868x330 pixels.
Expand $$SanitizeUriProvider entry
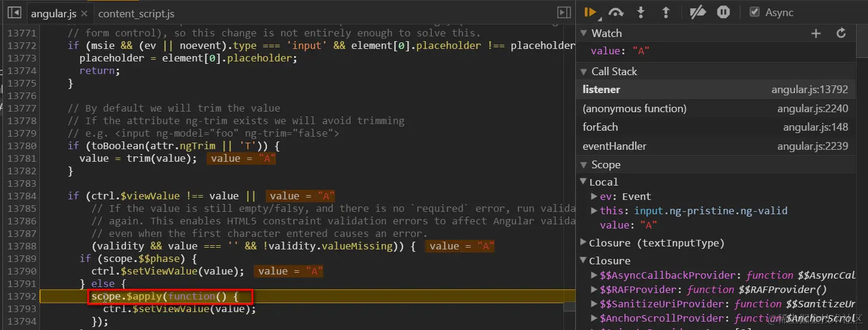point(594,304)
